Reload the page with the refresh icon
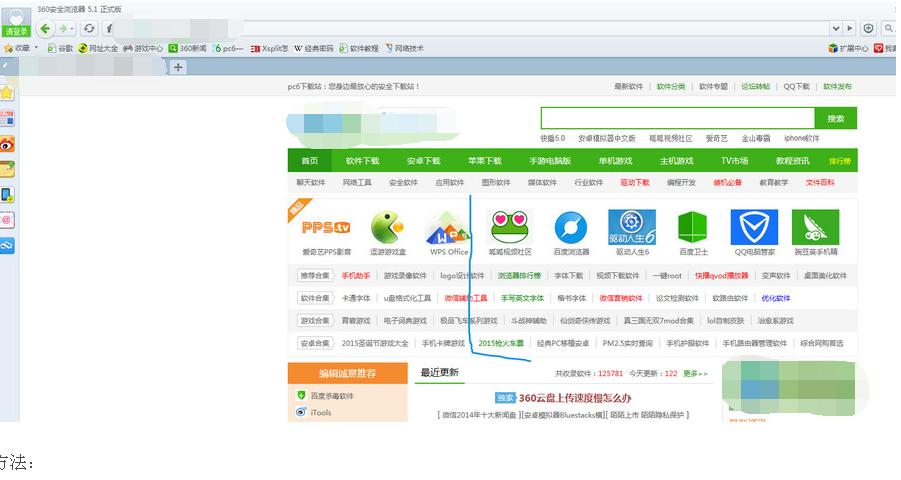Image resolution: width=901 pixels, height=480 pixels. pos(89,28)
